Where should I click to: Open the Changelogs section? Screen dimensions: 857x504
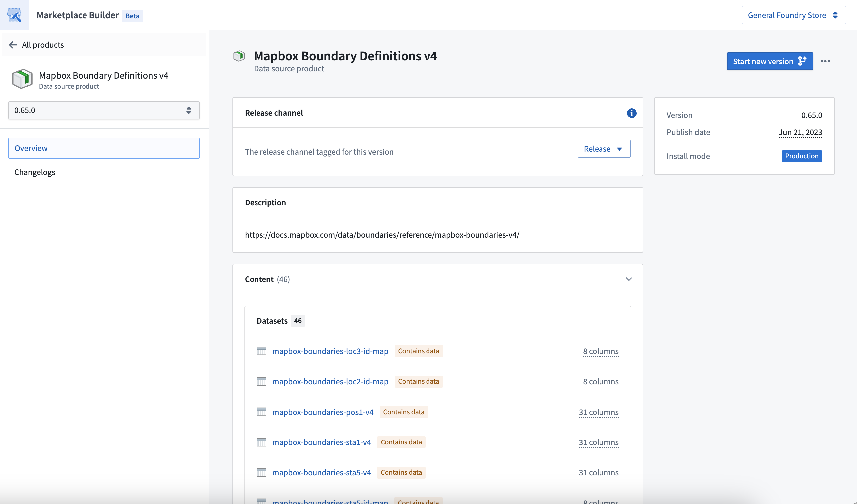click(35, 172)
